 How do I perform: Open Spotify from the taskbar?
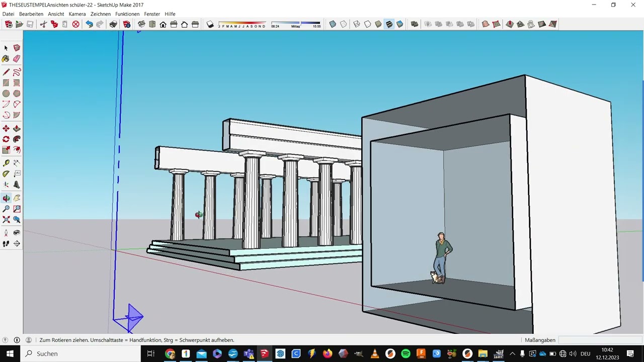tap(406, 353)
